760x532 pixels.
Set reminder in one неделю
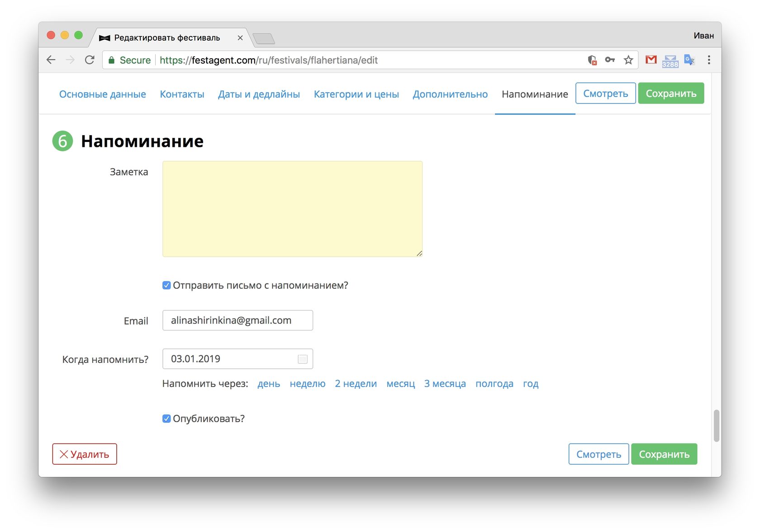click(308, 384)
